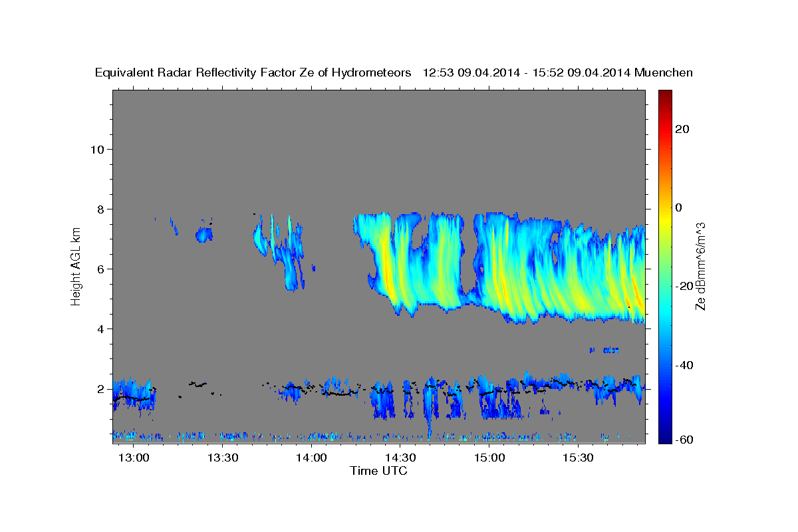Click the dark blue bottom of the colorbar
The height and width of the screenshot is (532, 798).
point(664,438)
